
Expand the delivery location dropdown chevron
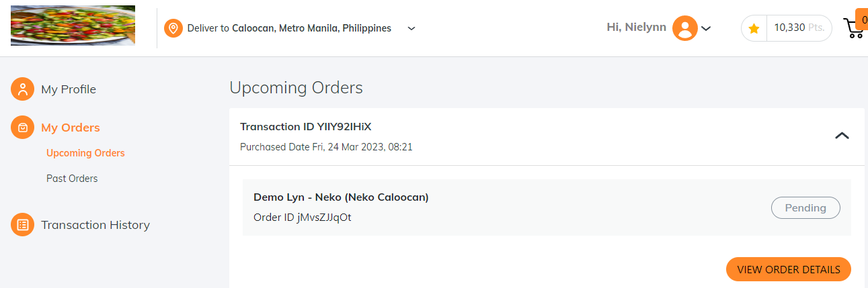click(411, 28)
